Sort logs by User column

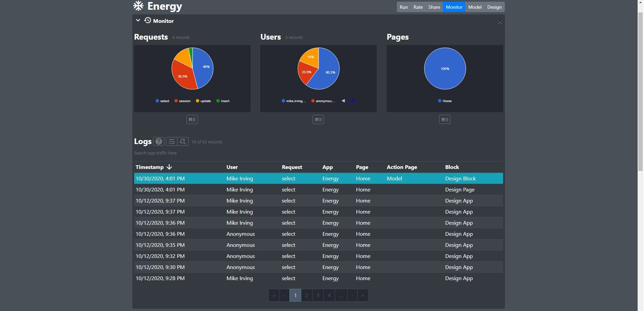232,167
